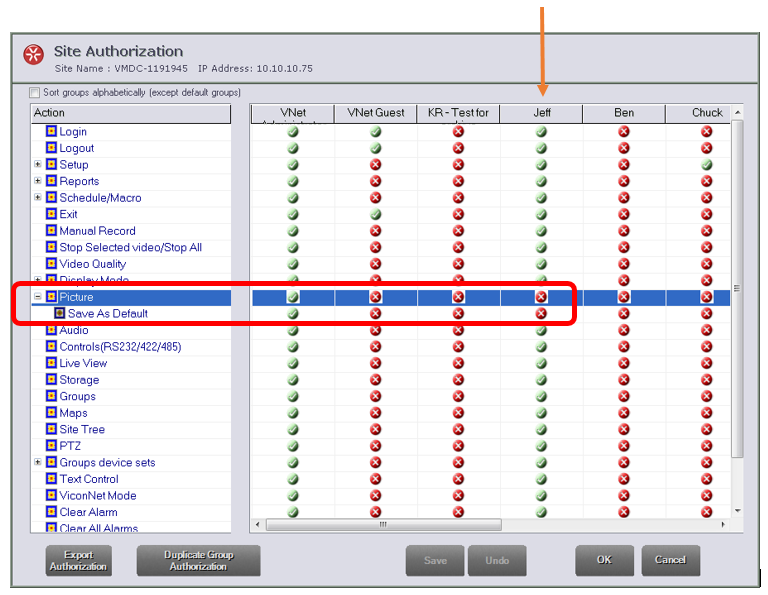
Task: Click the Storage action icon
Action: point(52,380)
